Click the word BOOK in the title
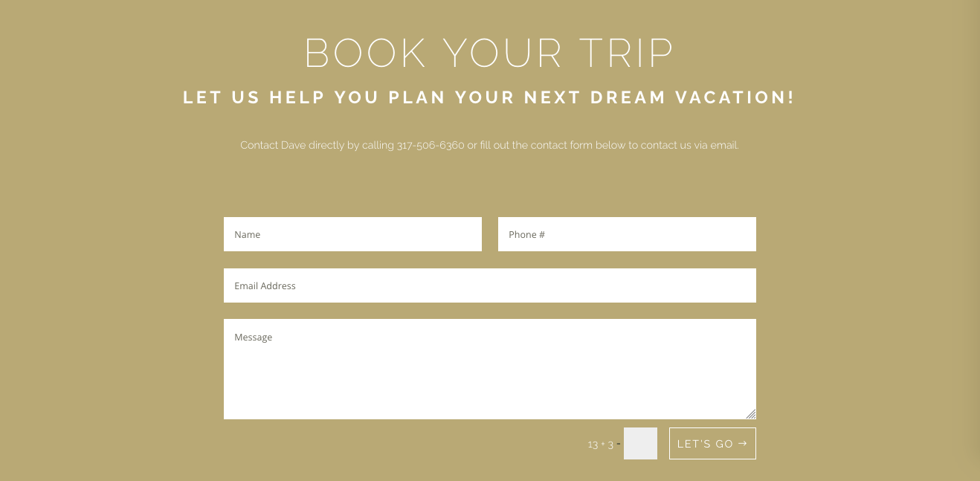This screenshot has height=481, width=980. click(365, 54)
